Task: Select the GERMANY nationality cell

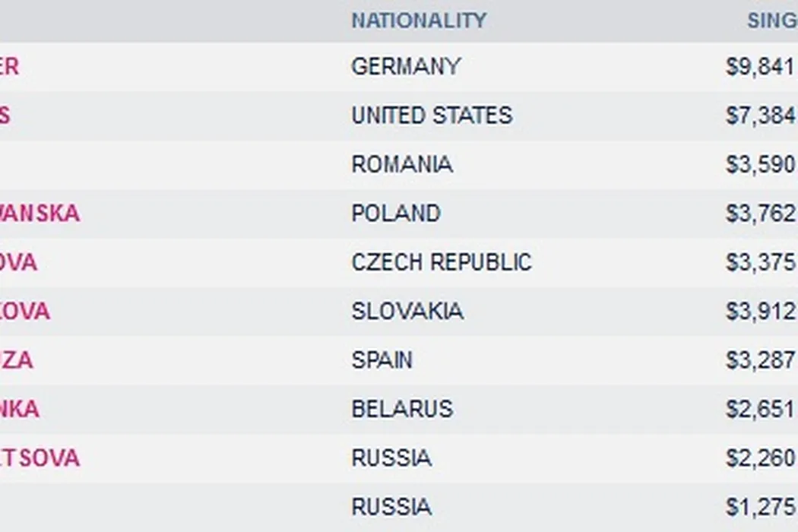Action: (406, 67)
